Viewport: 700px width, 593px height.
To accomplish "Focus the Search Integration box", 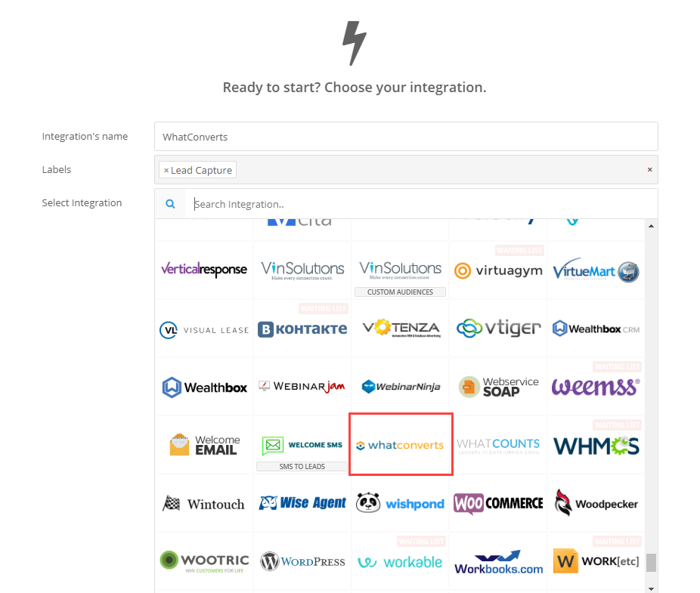I will coord(421,204).
